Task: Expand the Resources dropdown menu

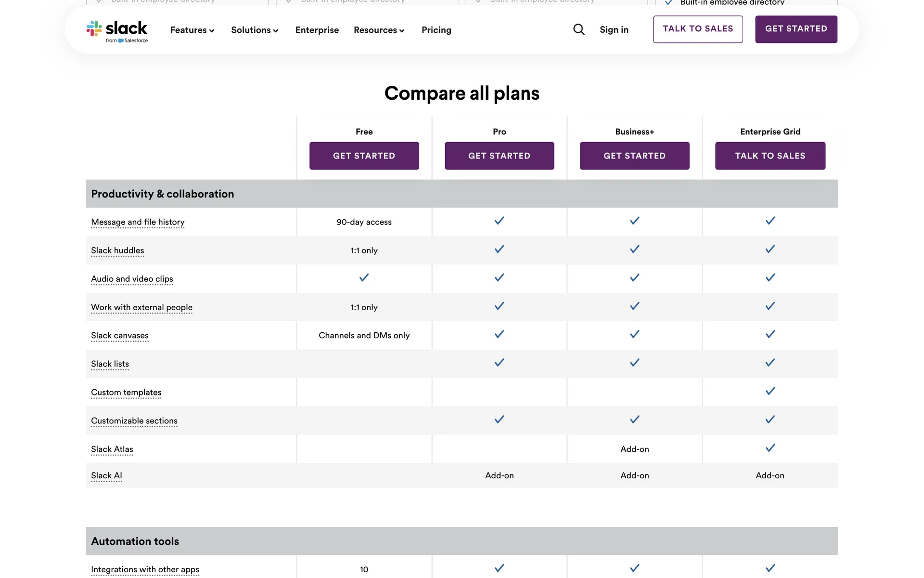Action: click(379, 30)
